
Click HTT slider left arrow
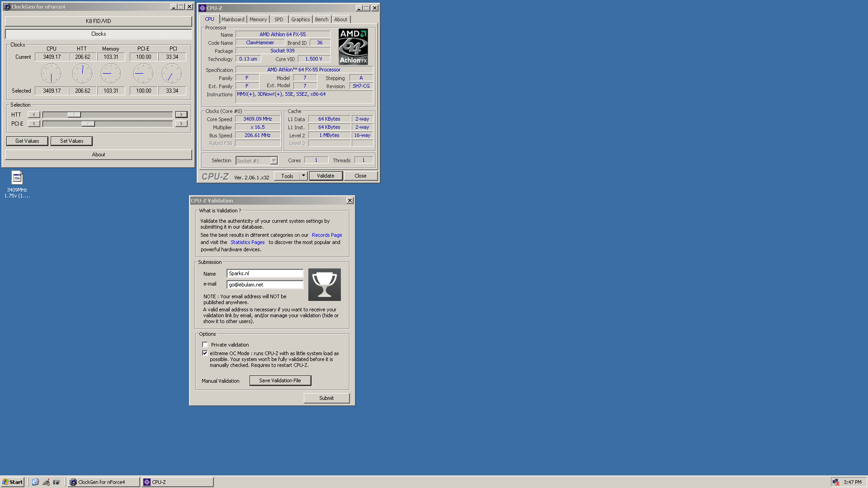coord(34,115)
